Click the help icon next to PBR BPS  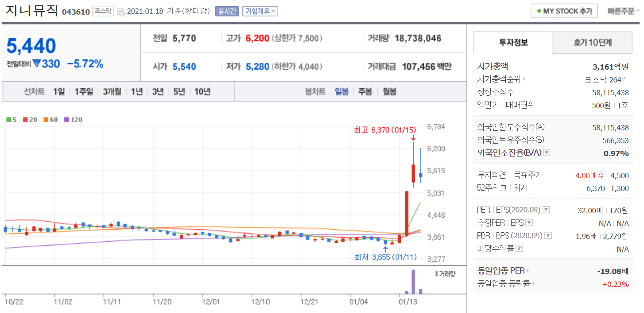click(x=549, y=236)
